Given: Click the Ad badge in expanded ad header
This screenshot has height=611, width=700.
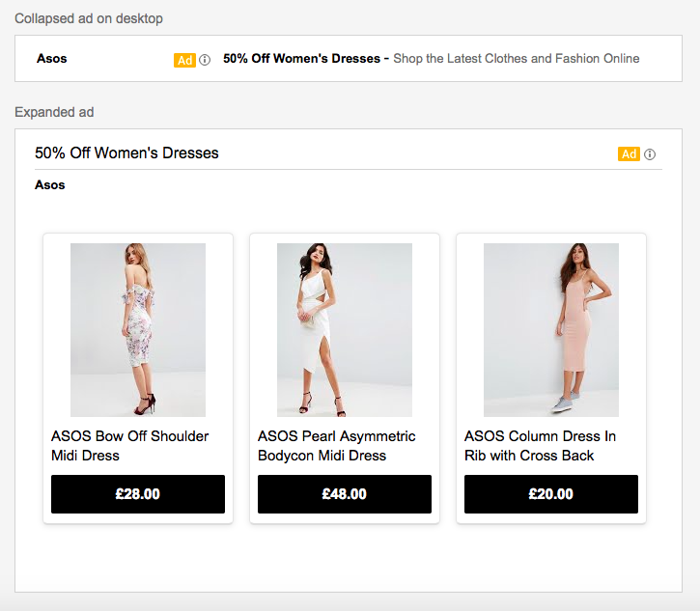Looking at the screenshot, I should coord(629,154).
